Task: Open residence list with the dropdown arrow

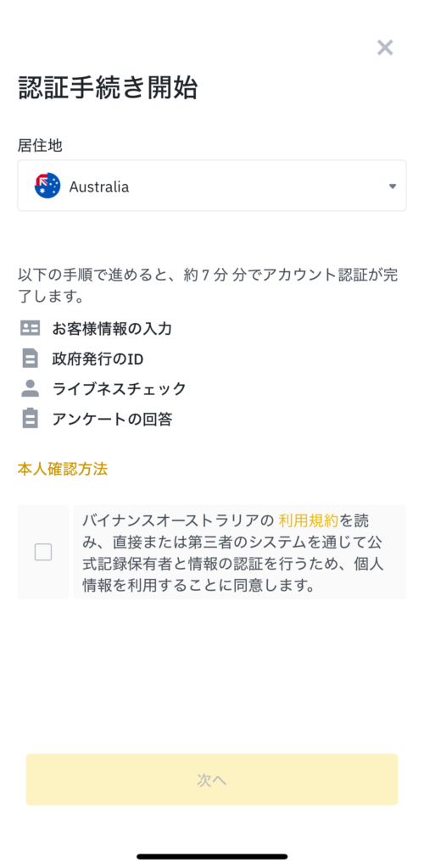Action: (393, 186)
